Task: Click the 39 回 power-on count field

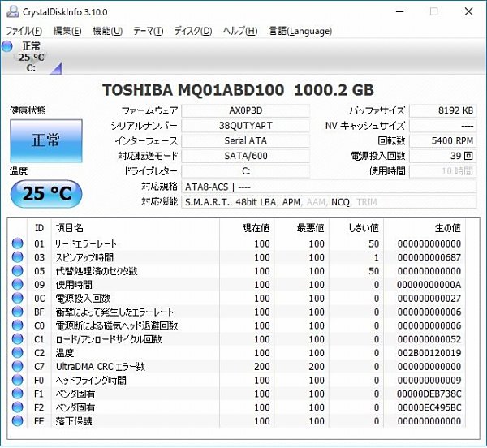Action: point(443,156)
